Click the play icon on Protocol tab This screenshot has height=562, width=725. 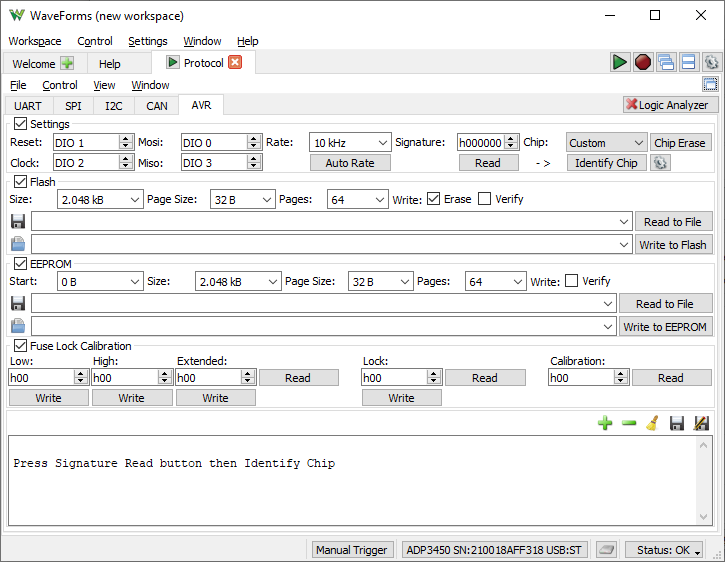click(172, 62)
